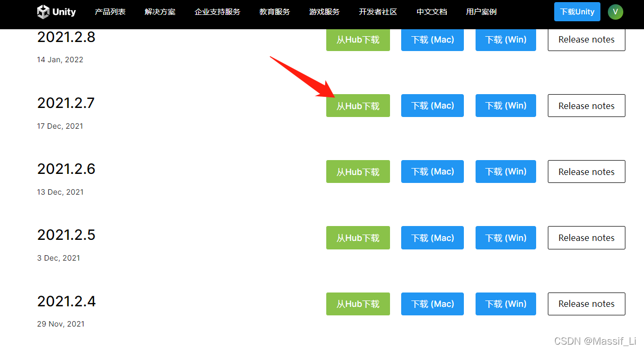The image size is (644, 351).
Task: Select the version heading 2021.2.8
Action: click(66, 37)
